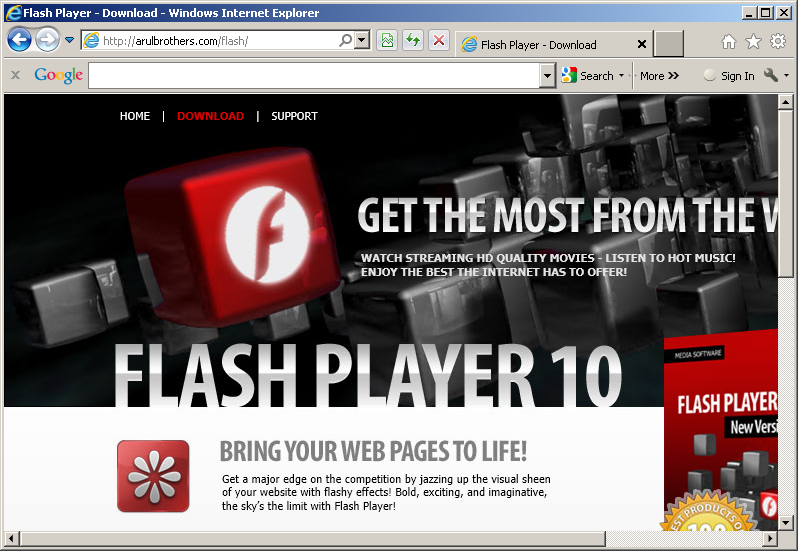
Task: Click the vertical scrollbar down arrow
Action: (x=786, y=523)
